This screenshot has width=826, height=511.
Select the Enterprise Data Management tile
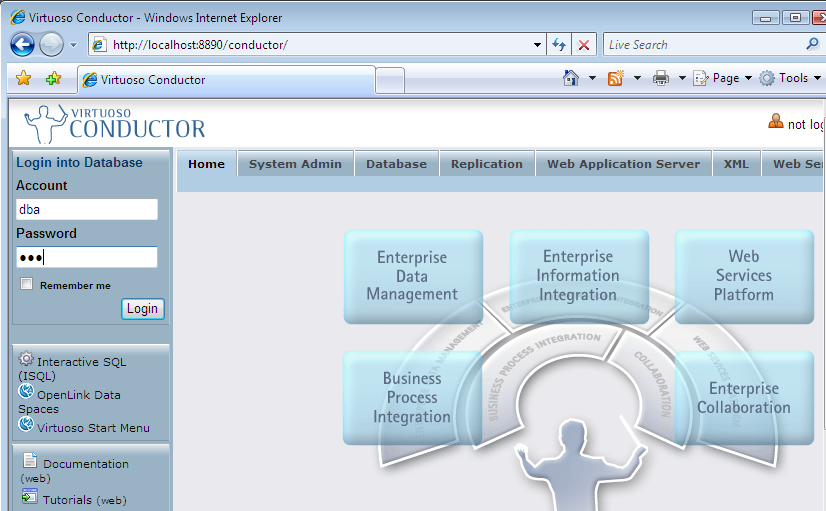412,276
